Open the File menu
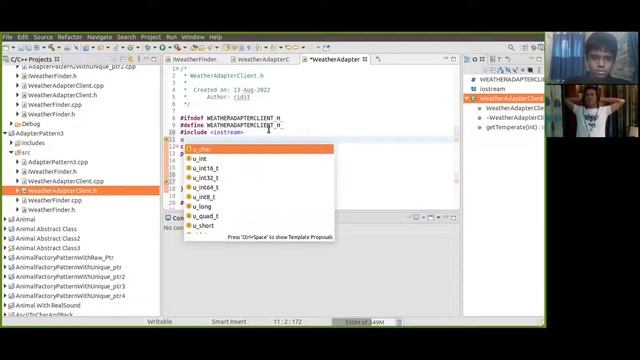 (x=7, y=37)
